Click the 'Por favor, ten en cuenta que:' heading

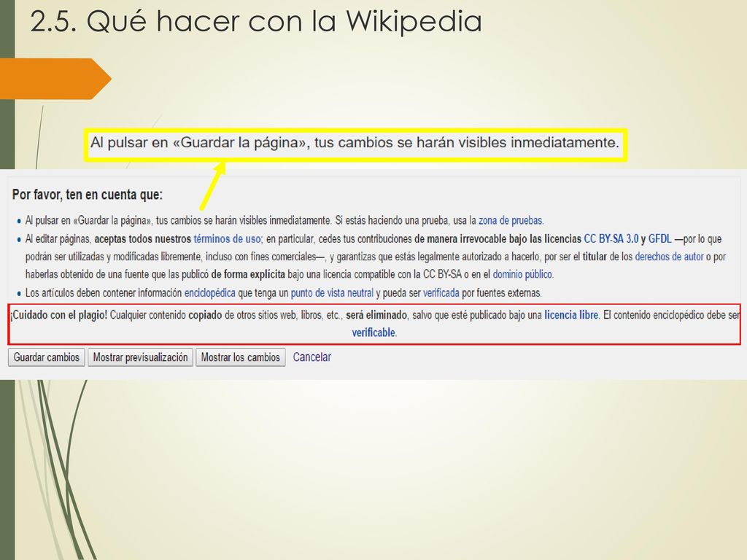pyautogui.click(x=88, y=194)
